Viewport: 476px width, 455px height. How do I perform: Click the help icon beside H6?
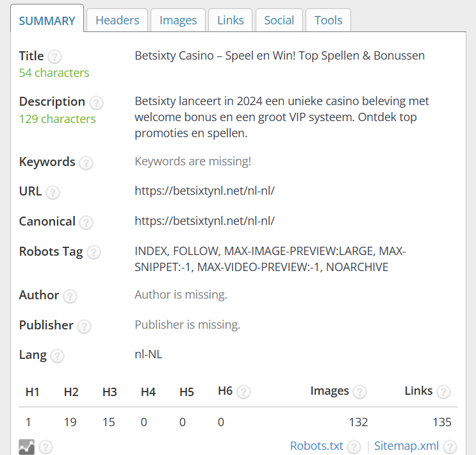tap(243, 392)
